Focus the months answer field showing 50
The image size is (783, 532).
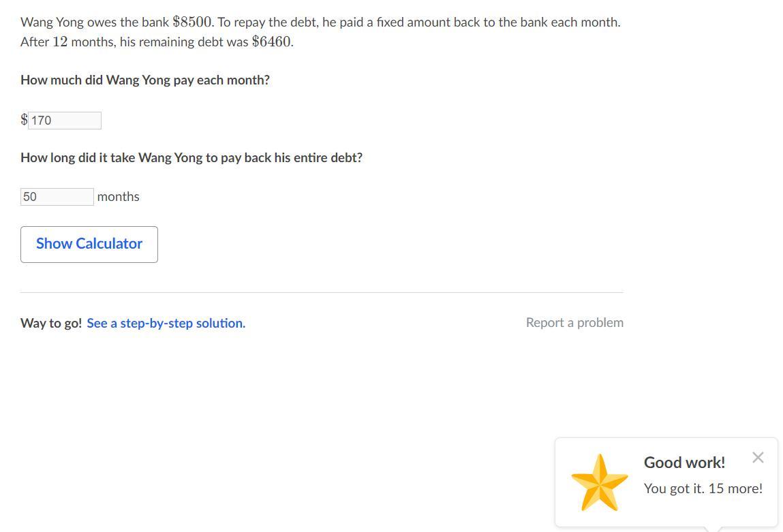(57, 197)
